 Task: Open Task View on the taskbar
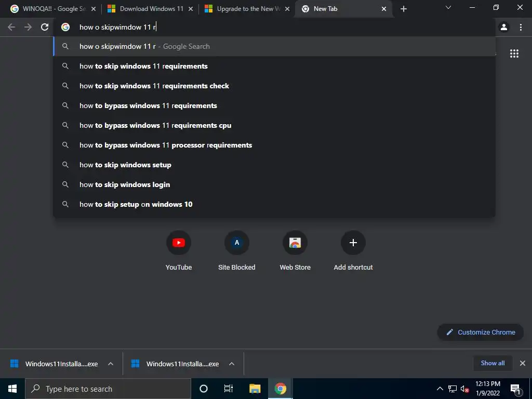tap(229, 389)
